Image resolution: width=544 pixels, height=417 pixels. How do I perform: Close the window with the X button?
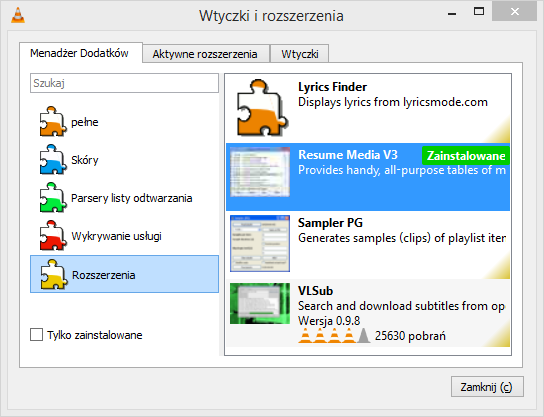point(515,11)
